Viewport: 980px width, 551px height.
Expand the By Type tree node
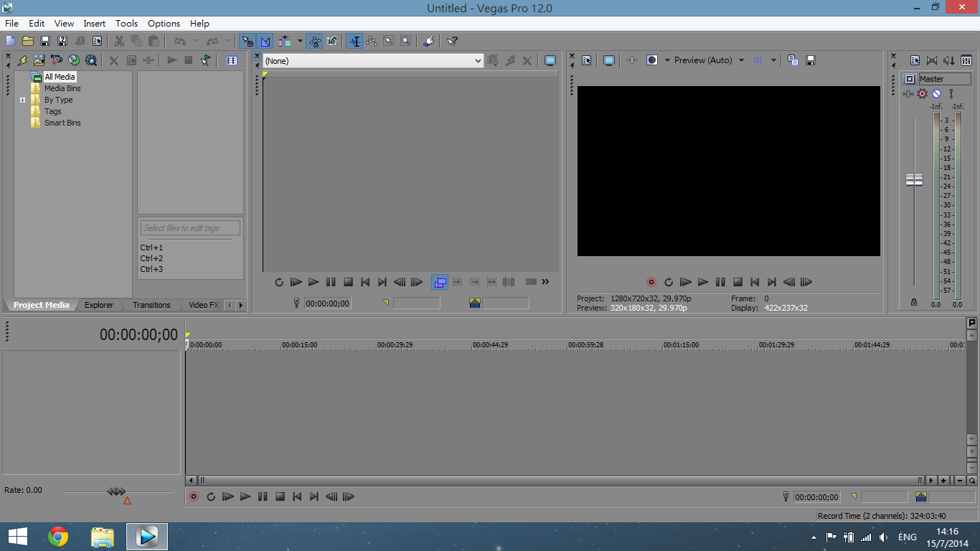[23, 100]
